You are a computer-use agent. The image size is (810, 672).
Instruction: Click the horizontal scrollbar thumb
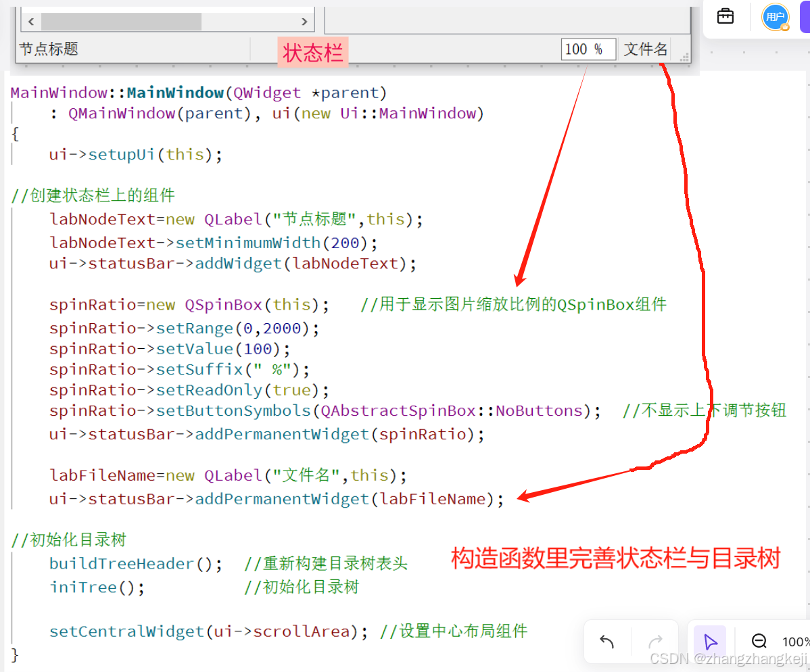122,22
